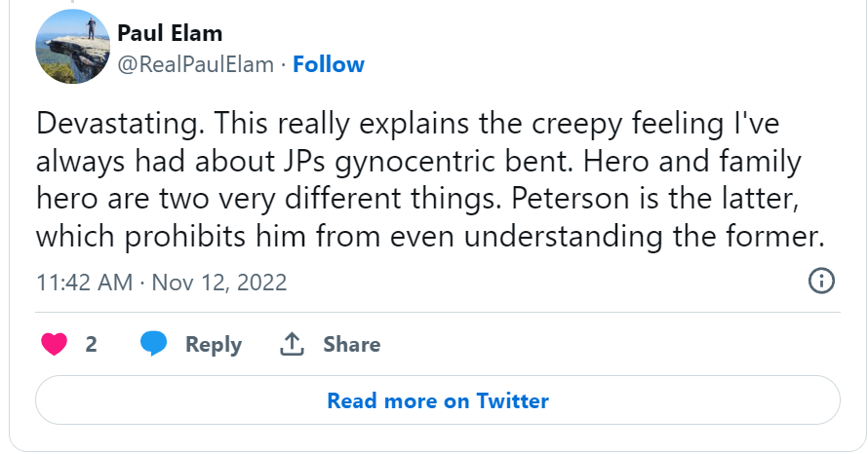Click the Paul Elam display name
The height and width of the screenshot is (454, 868).
tap(170, 34)
